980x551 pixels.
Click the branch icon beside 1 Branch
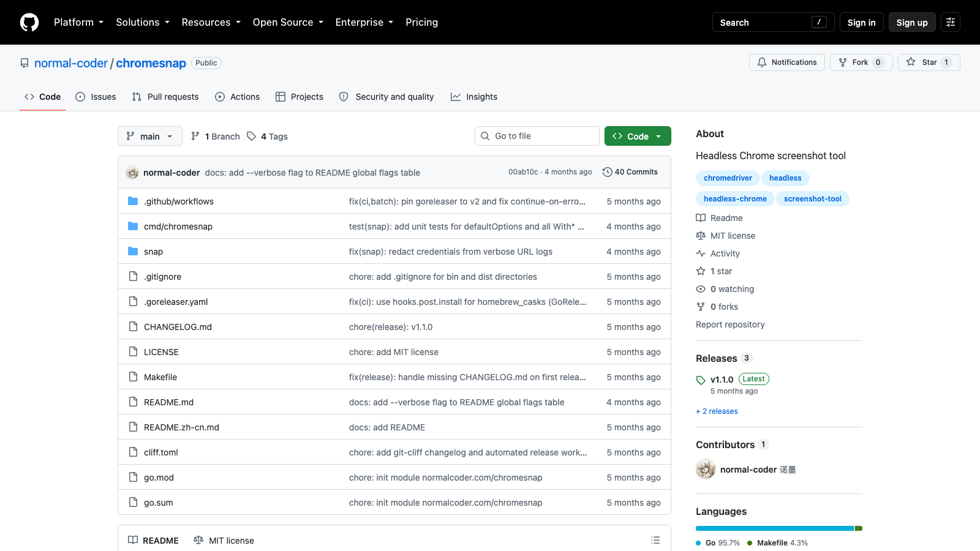coord(195,136)
